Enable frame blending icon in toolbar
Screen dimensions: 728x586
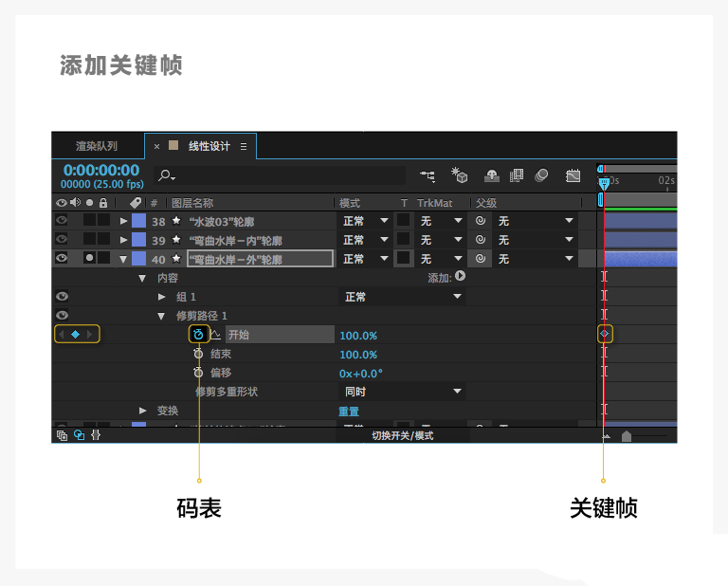517,175
